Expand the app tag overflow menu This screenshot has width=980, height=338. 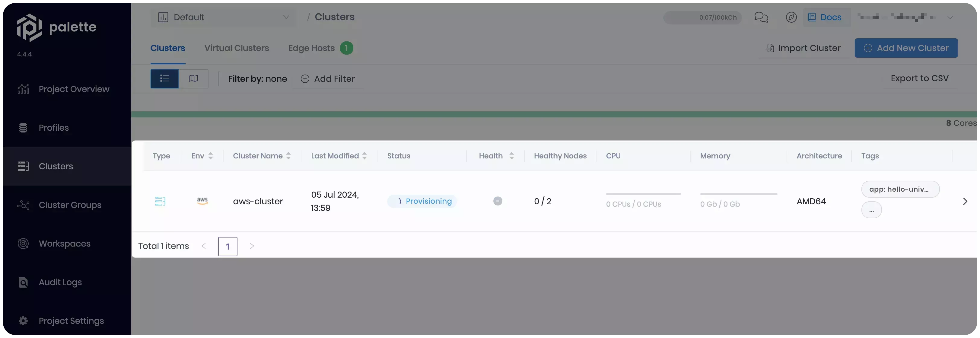871,211
